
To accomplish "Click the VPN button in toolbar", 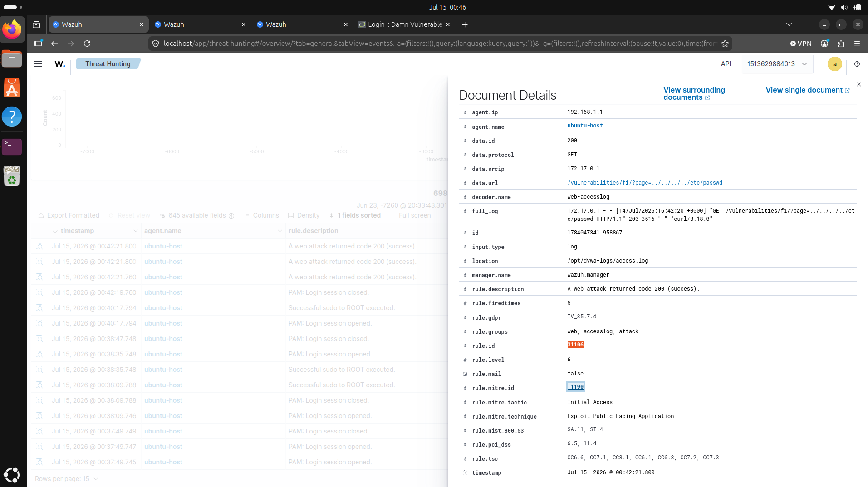I will click(x=801, y=44).
